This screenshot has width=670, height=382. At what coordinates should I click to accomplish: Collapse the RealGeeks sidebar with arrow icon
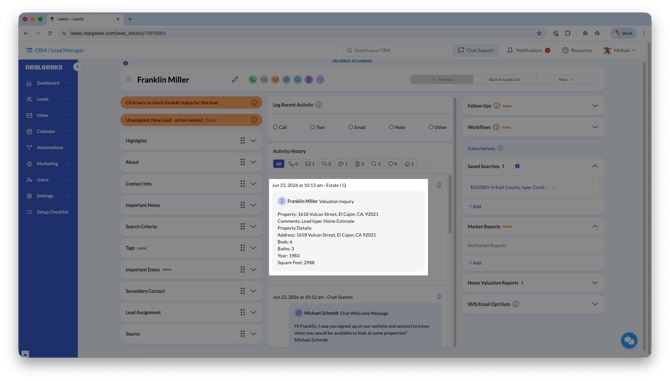(77, 67)
